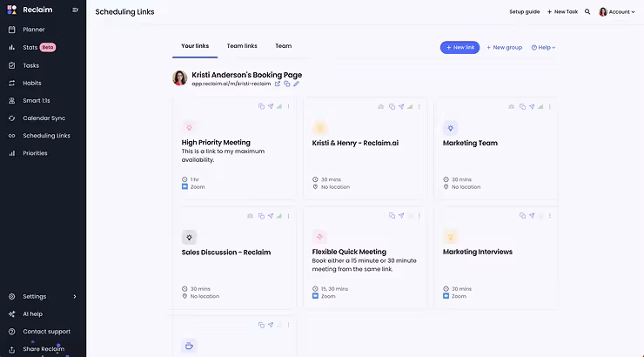644x357 pixels.
Task: Edit booking page URL pencil icon
Action: point(296,84)
